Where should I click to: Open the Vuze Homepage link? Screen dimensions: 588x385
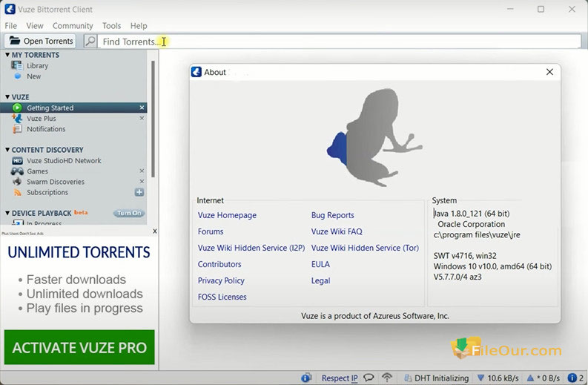click(x=227, y=215)
